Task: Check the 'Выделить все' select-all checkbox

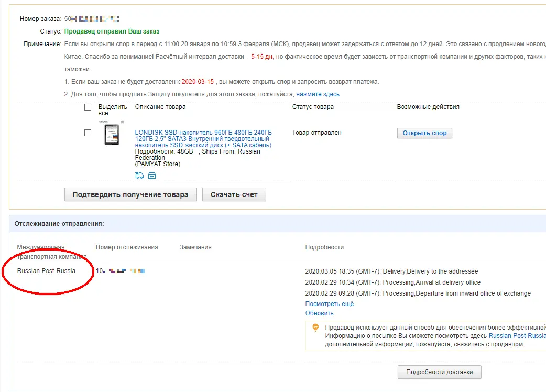Action: pyautogui.click(x=88, y=107)
